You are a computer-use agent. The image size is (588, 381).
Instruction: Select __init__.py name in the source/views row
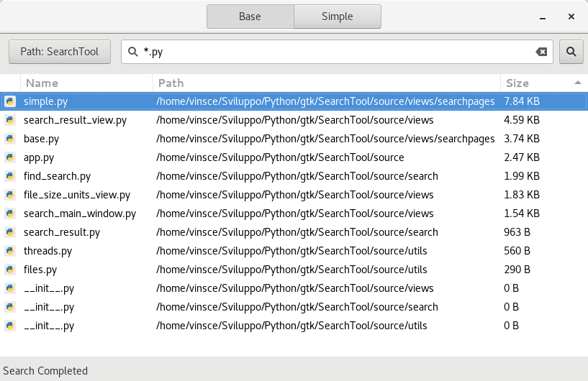pos(49,289)
